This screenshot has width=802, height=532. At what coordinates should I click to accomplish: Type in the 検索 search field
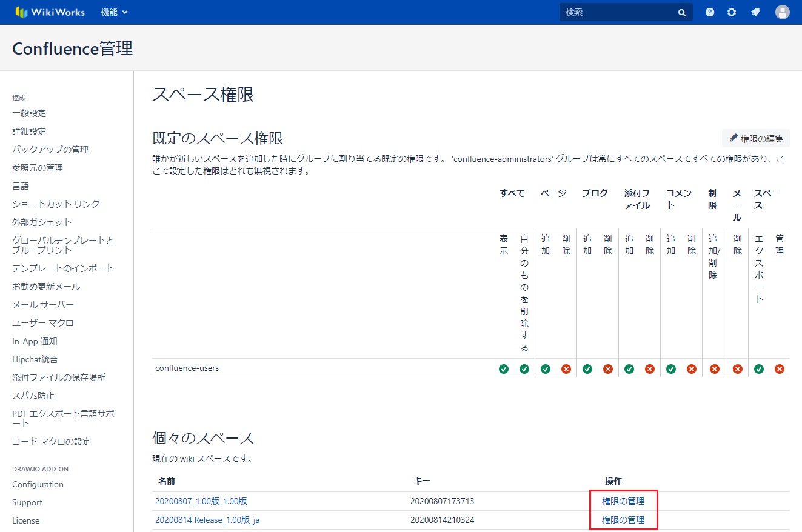(618, 12)
